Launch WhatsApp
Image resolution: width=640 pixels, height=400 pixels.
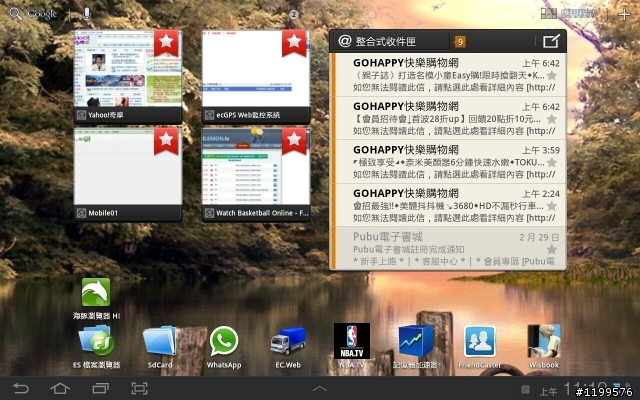pyautogui.click(x=224, y=347)
